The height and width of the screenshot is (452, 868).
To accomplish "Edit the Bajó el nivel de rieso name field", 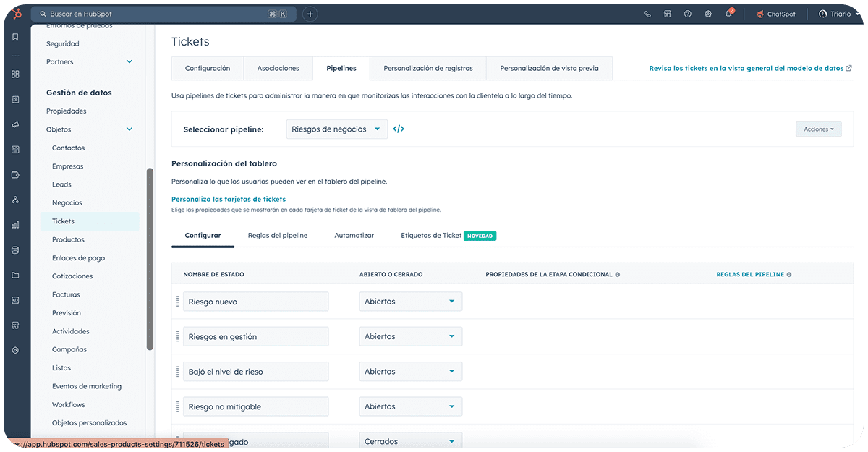I will click(256, 372).
